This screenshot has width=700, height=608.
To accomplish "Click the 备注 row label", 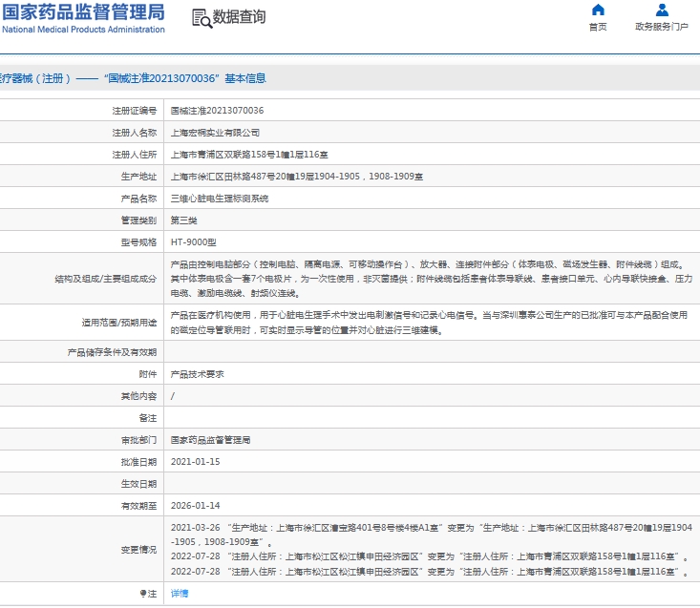I will (x=148, y=418).
